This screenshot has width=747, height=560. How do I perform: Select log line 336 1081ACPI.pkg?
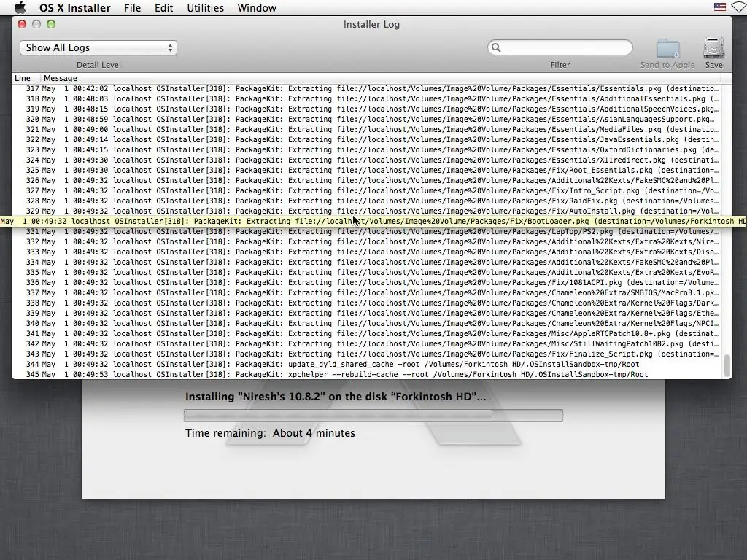366,283
